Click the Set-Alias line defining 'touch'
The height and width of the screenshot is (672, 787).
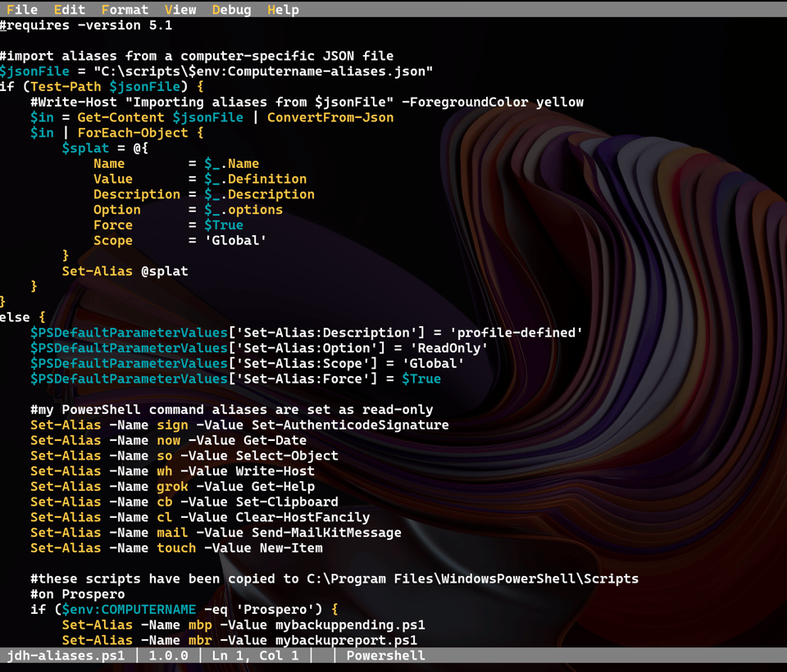pos(176,547)
